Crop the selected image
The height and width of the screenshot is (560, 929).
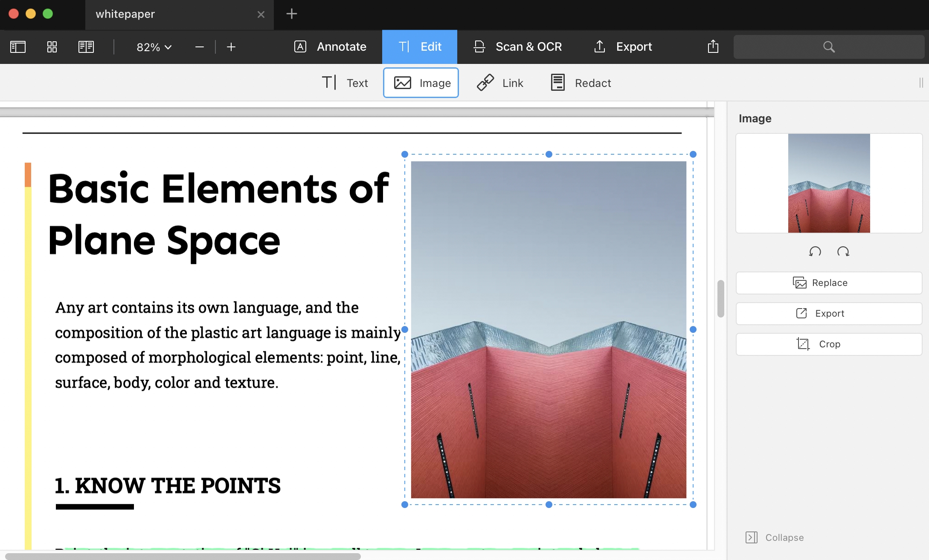click(x=828, y=344)
